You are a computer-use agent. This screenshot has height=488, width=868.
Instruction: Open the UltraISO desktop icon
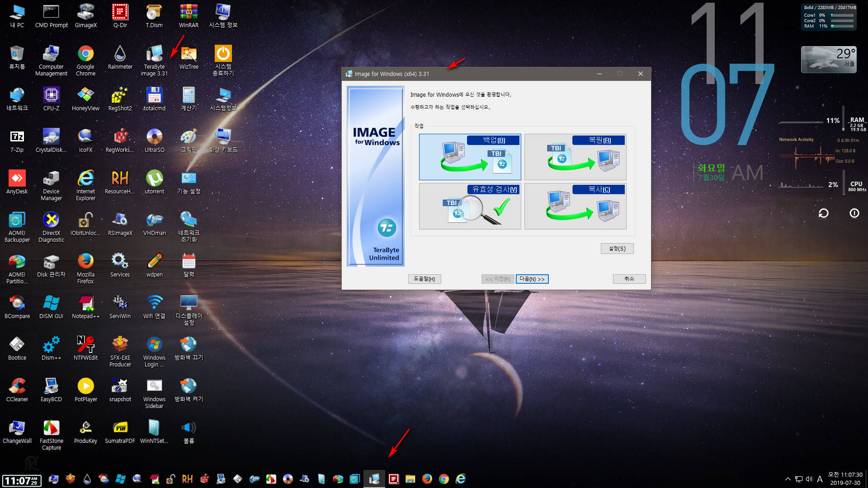(x=154, y=141)
